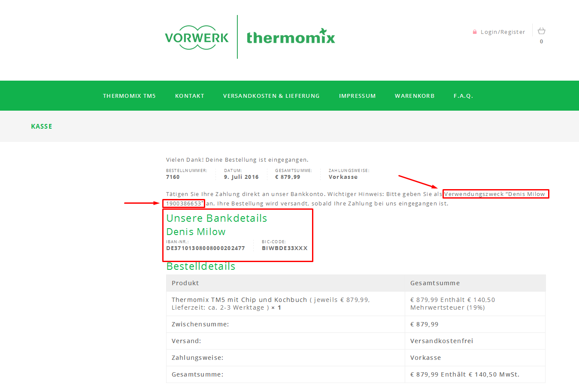Click the Vorwerk logo
Viewport: 579px width, 392px height.
197,38
